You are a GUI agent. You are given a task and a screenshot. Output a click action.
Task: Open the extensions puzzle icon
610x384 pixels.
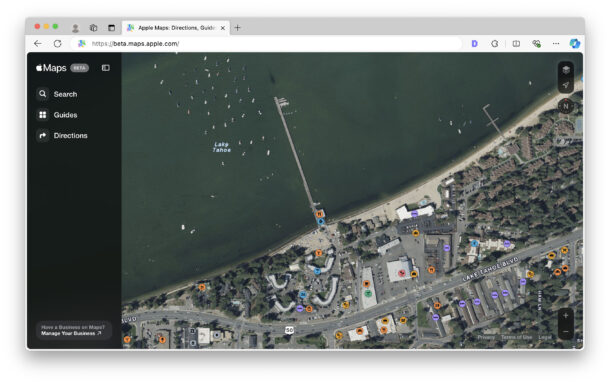(x=495, y=44)
